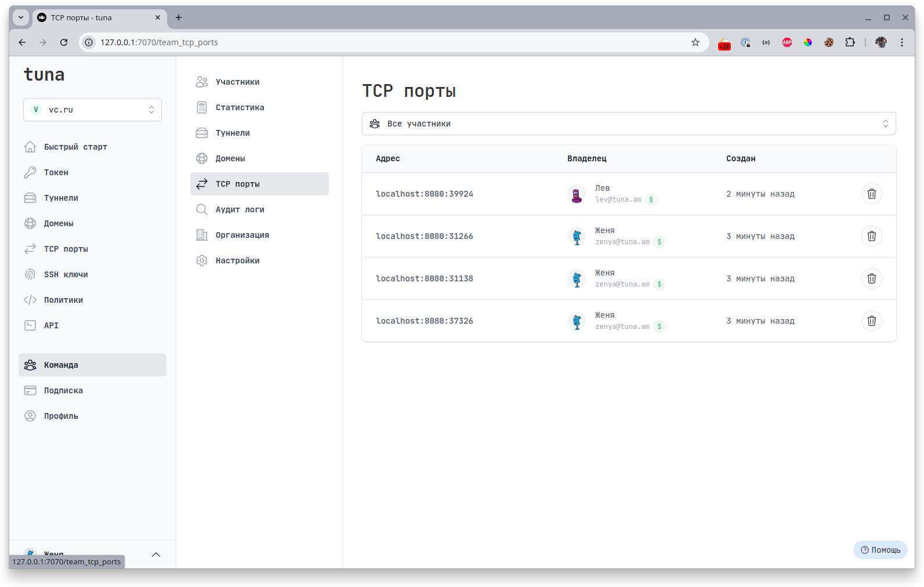
Task: Reload the page in the browser
Action: pyautogui.click(x=64, y=42)
